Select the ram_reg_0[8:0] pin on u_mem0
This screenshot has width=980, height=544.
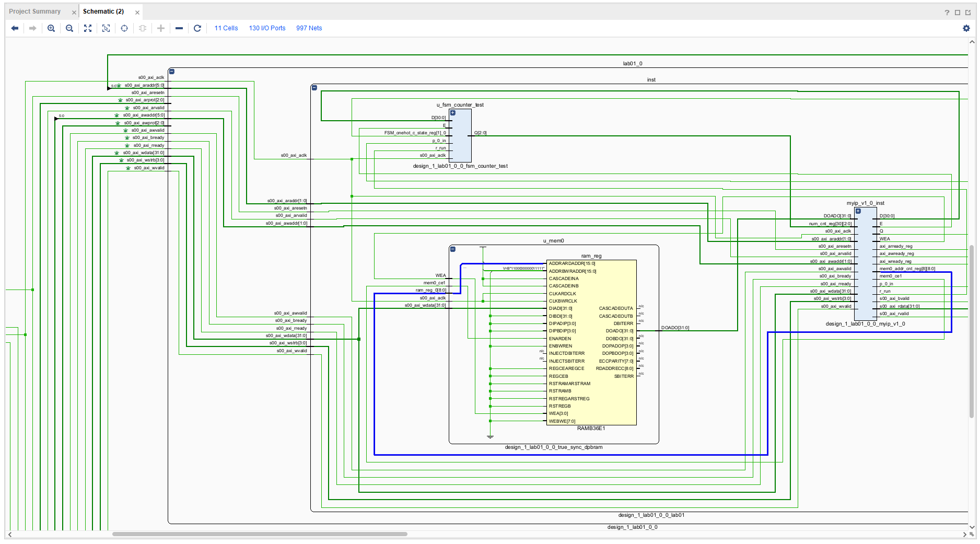[x=430, y=290]
